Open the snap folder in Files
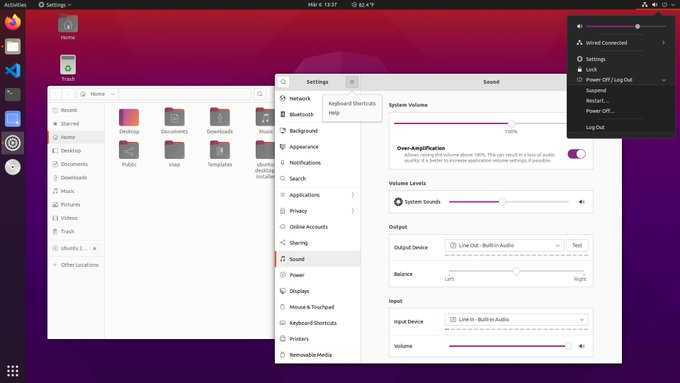The image size is (680, 383). pyautogui.click(x=174, y=154)
